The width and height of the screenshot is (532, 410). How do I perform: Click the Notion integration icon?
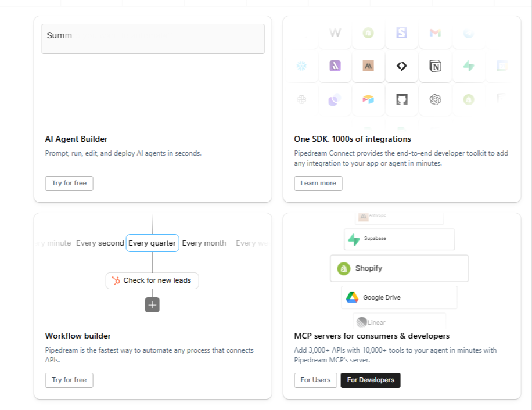[x=435, y=66]
